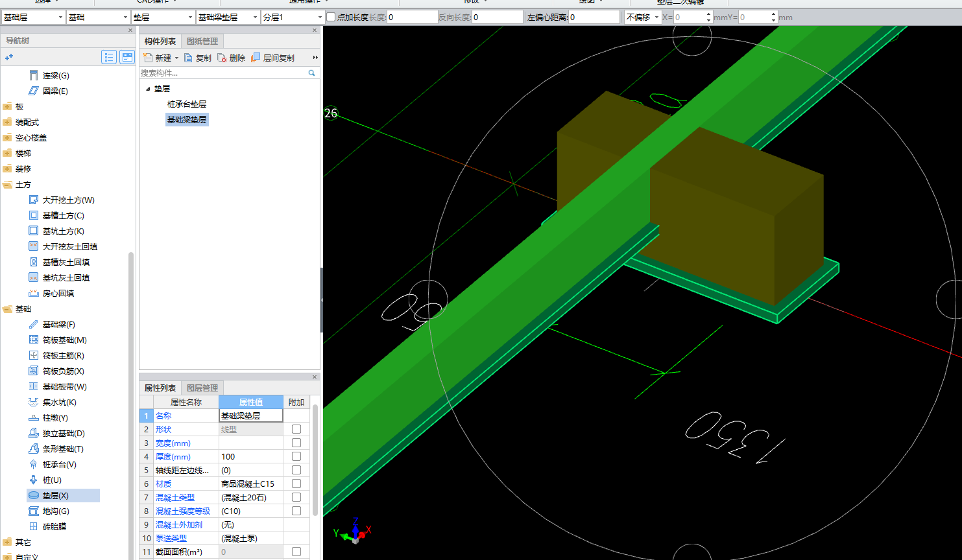
Task: Select 条形基础(T) strip footing icon
Action: pyautogui.click(x=34, y=449)
